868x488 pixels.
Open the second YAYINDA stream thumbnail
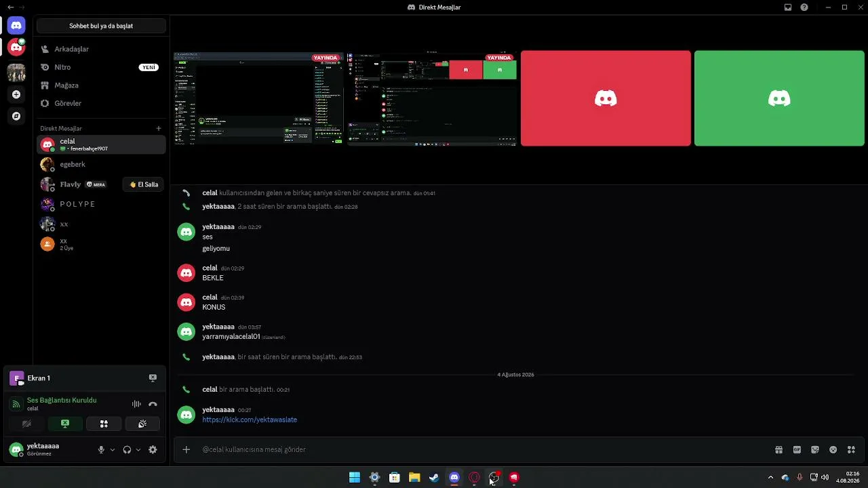tap(432, 98)
